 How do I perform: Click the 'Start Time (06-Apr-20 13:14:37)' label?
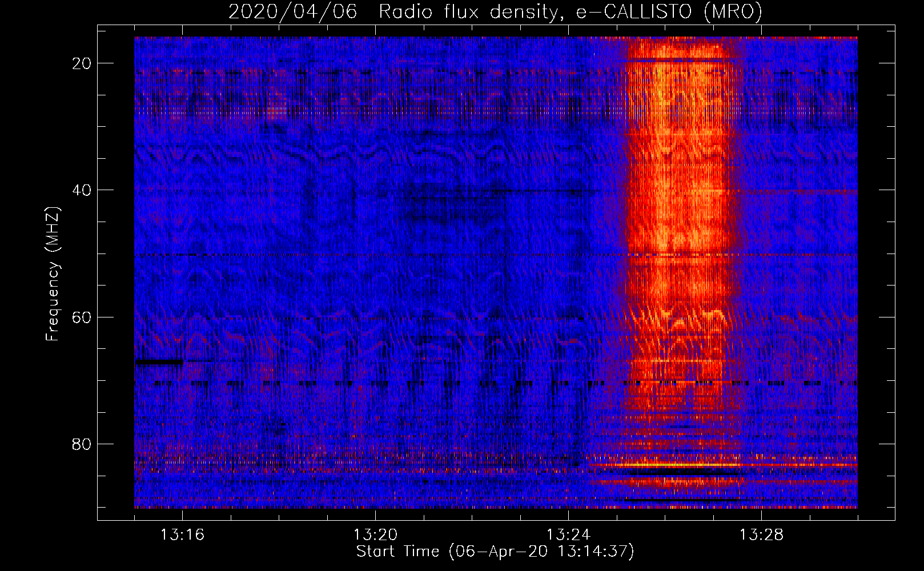click(x=495, y=552)
